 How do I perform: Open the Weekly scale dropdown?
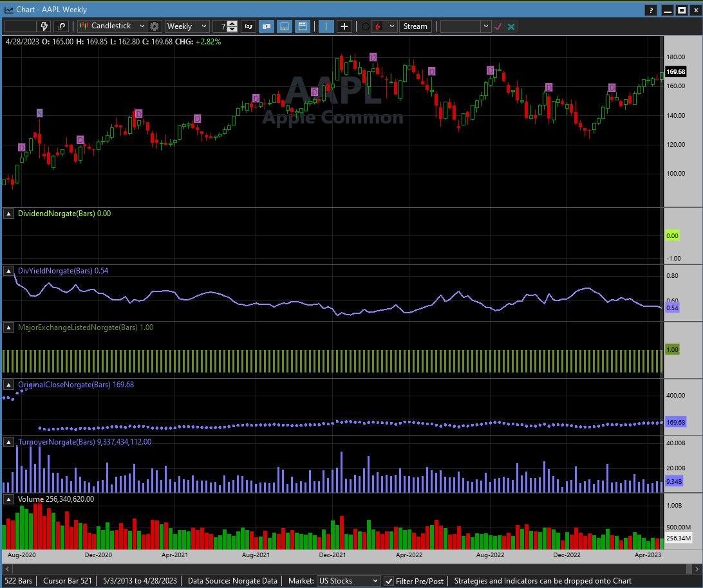coord(187,26)
